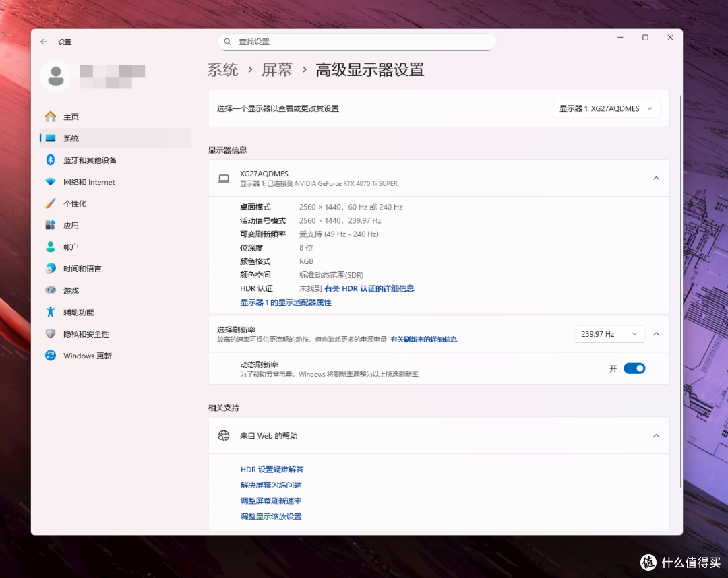Open 有关刷新率的详细信息 link
Screen dimensions: 728x578
423,339
